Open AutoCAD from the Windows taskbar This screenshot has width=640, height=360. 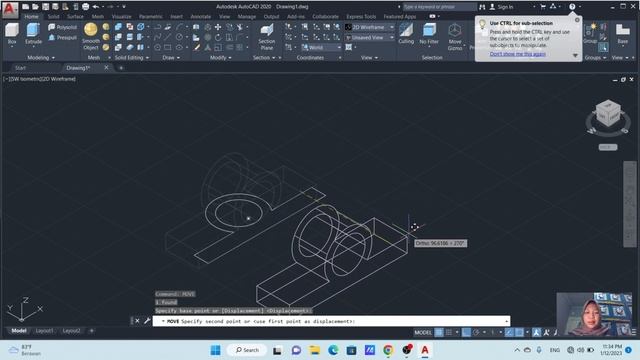[x=425, y=350]
